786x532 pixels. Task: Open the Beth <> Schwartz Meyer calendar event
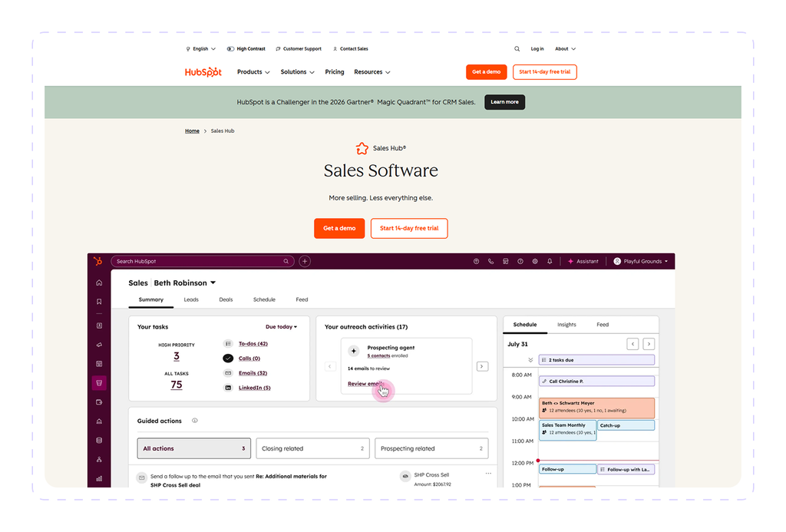tap(597, 408)
